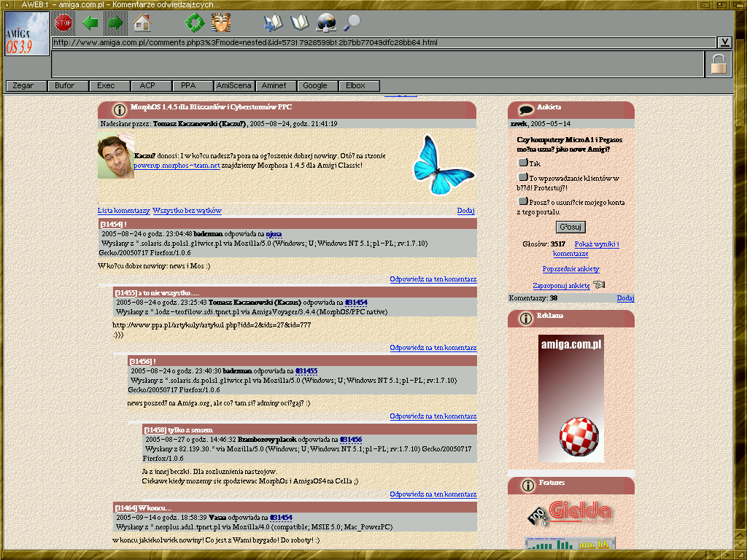Select 'Proszę o usunięcie mojego konta' option

(x=523, y=201)
